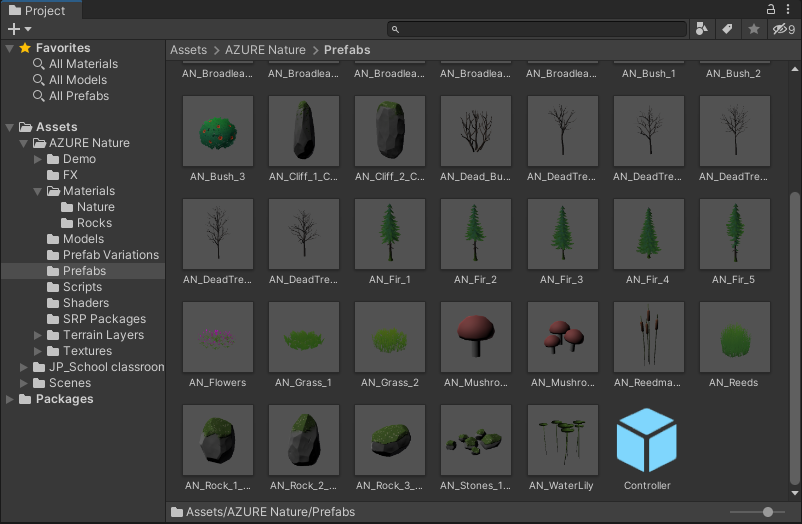Screen dimensions: 802x524
Task: Click the AN_Bush_1 label in top row
Action: pyautogui.click(x=649, y=74)
